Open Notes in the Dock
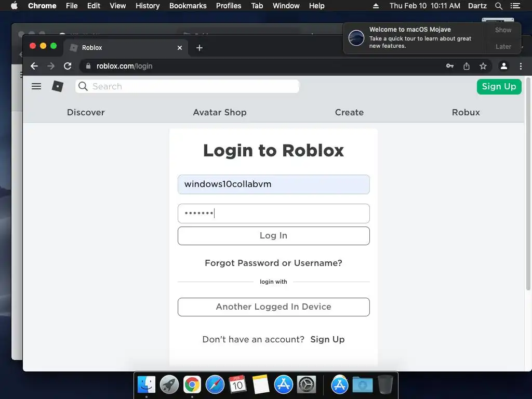This screenshot has height=399, width=532. pyautogui.click(x=261, y=384)
